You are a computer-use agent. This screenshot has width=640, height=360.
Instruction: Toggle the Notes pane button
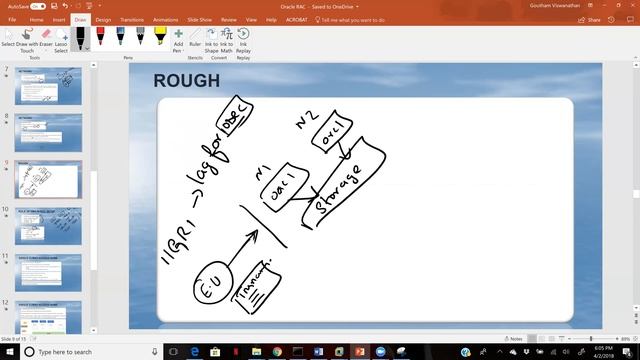pos(513,339)
